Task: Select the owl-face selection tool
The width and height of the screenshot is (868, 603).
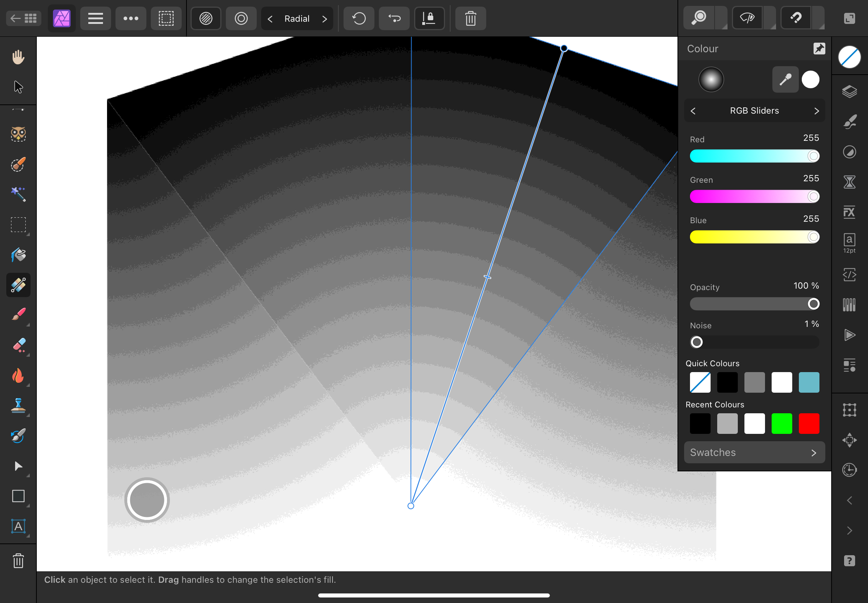Action: tap(18, 134)
